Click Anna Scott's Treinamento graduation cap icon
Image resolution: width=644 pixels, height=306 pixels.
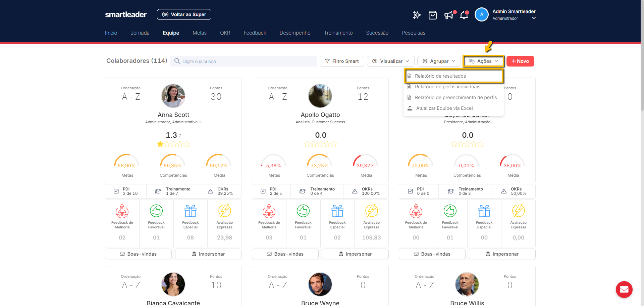(158, 191)
